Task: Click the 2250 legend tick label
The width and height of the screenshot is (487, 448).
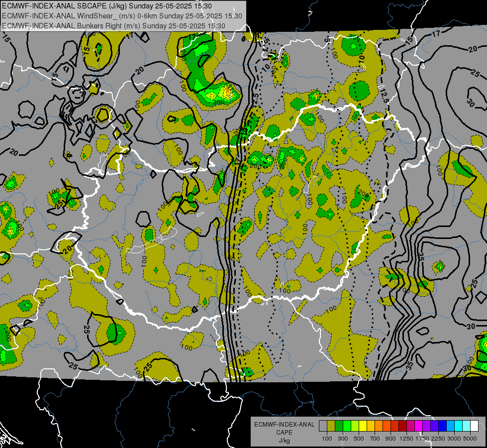Action: coord(438,439)
